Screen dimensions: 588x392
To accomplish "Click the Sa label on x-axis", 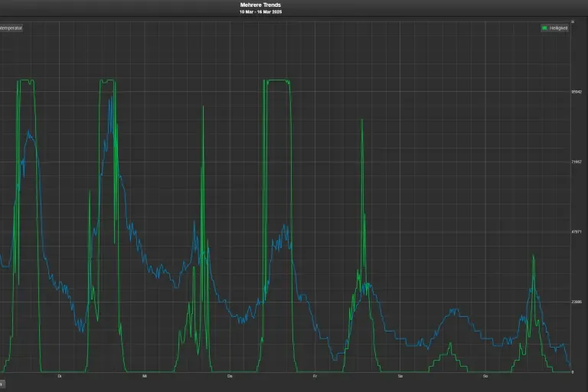I will 400,376.
